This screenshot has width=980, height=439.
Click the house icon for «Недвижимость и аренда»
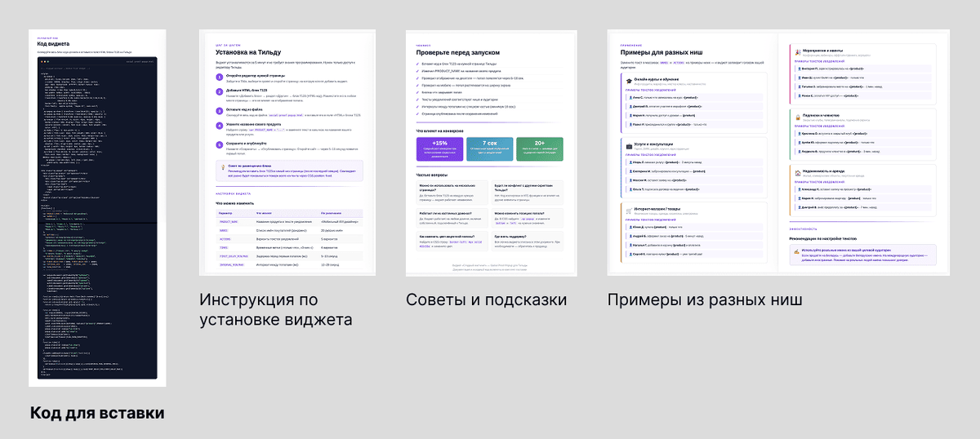click(797, 171)
